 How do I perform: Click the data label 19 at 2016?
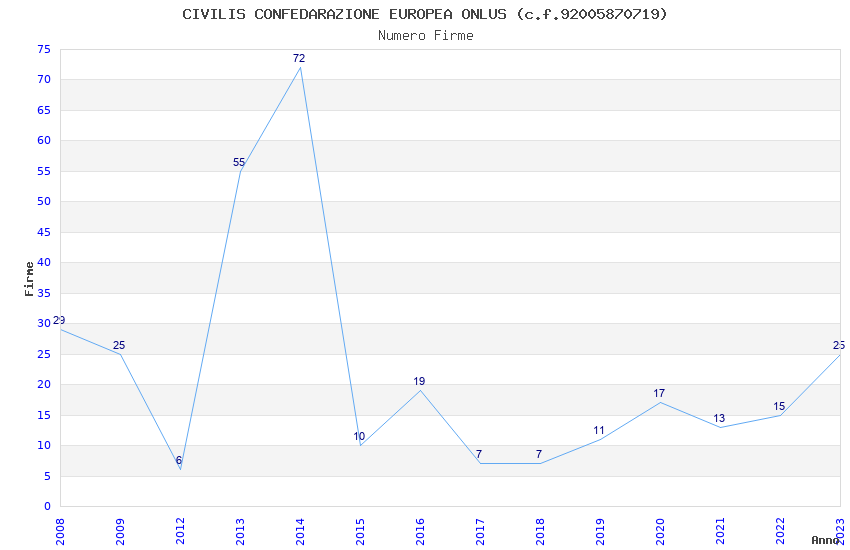[x=419, y=381]
